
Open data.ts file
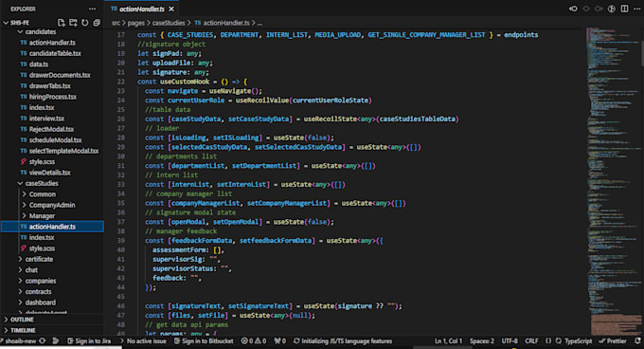click(x=38, y=64)
